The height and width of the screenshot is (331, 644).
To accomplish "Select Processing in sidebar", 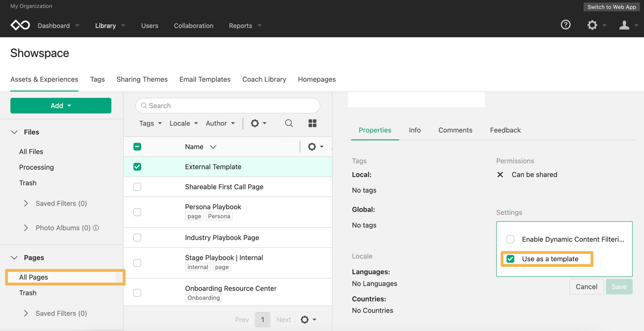I will 36,168.
